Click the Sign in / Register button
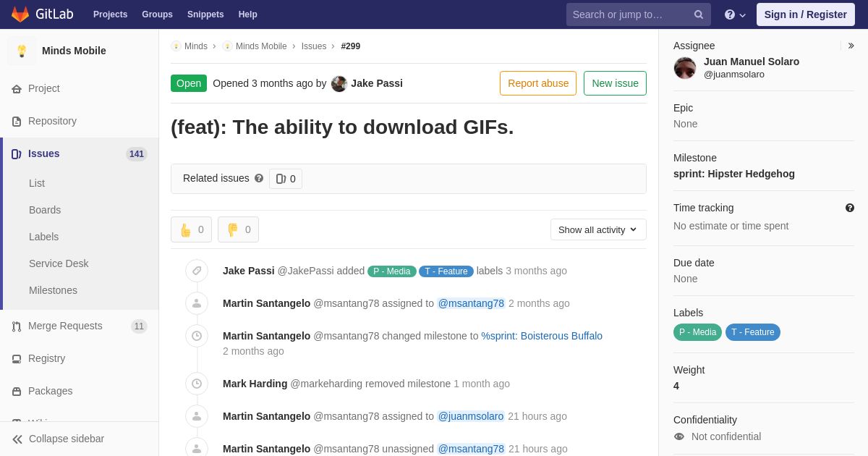Screen dimensions: 868x456 coord(806,14)
